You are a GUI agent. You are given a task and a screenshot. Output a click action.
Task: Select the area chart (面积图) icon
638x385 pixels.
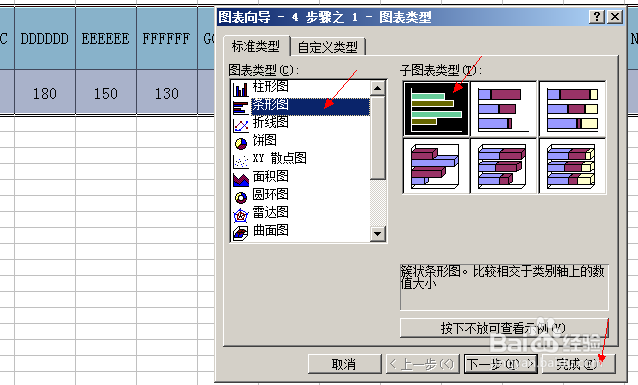pyautogui.click(x=240, y=179)
